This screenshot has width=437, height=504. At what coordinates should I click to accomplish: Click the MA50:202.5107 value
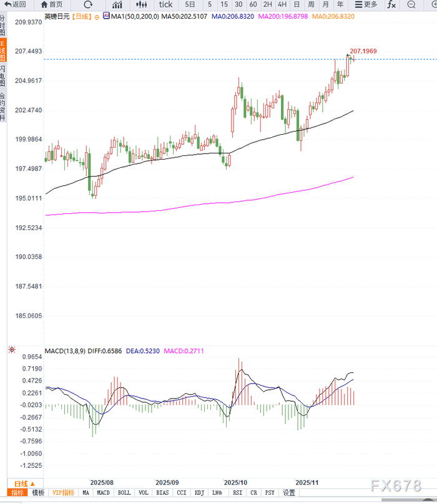pyautogui.click(x=184, y=16)
